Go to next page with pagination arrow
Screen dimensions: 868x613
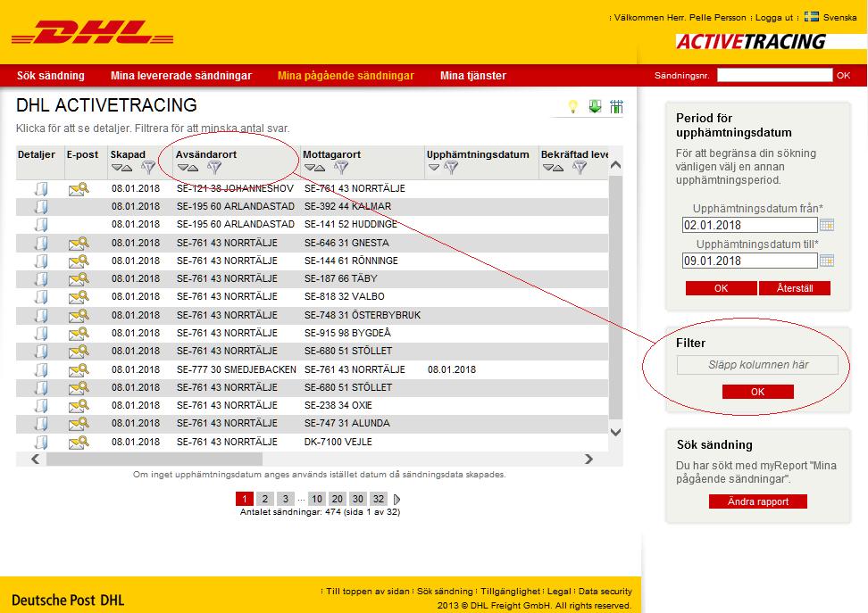click(396, 499)
